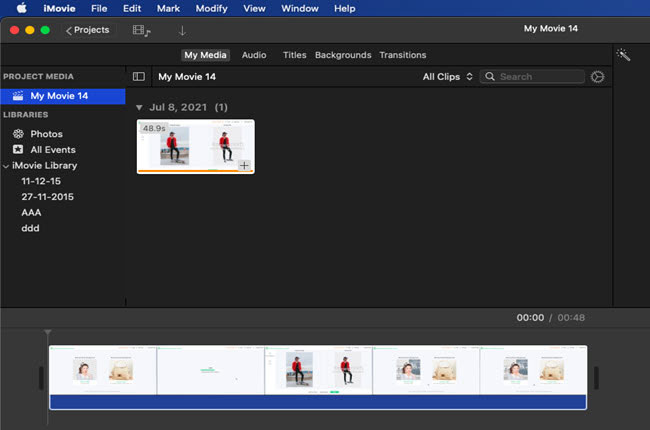Click the timeline playhead marker
Image resolution: width=650 pixels, height=430 pixels.
(48, 333)
